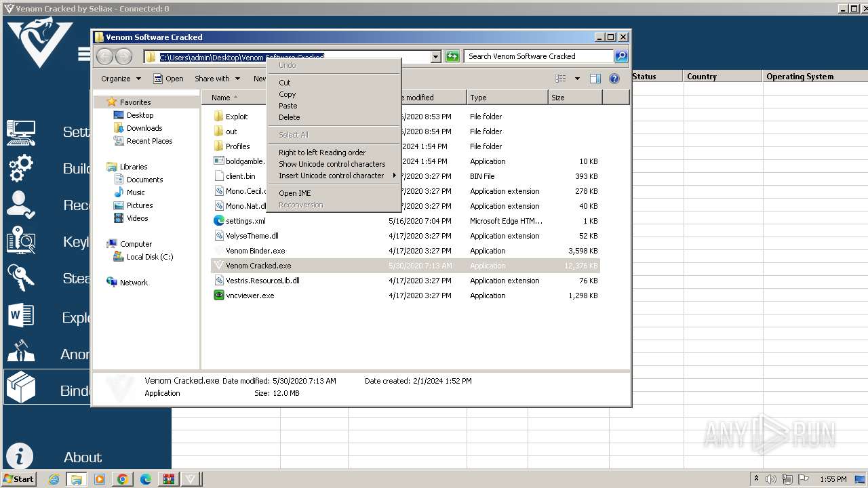Viewport: 868px width, 488px height.
Task: Open Documents library in navigation pane
Action: tap(144, 180)
